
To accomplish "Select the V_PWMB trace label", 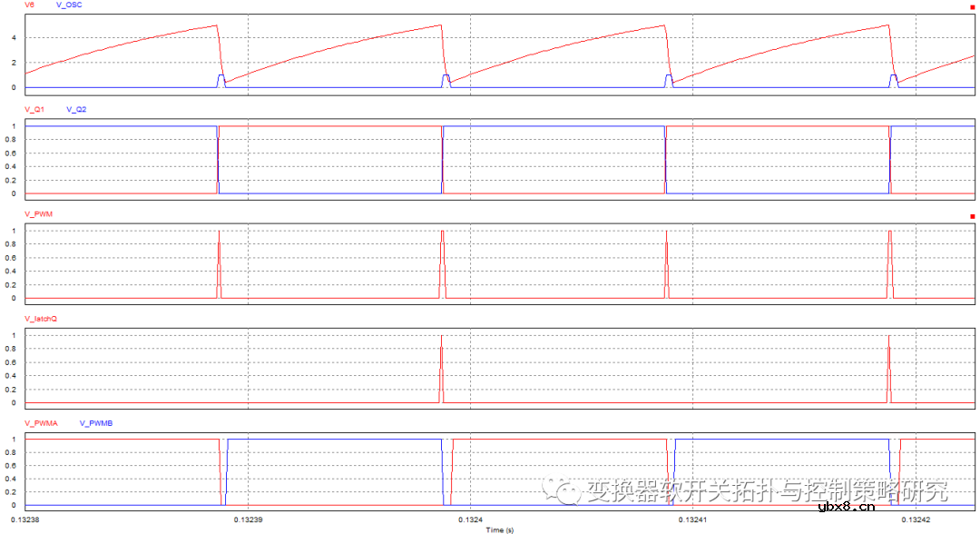I will [x=96, y=423].
